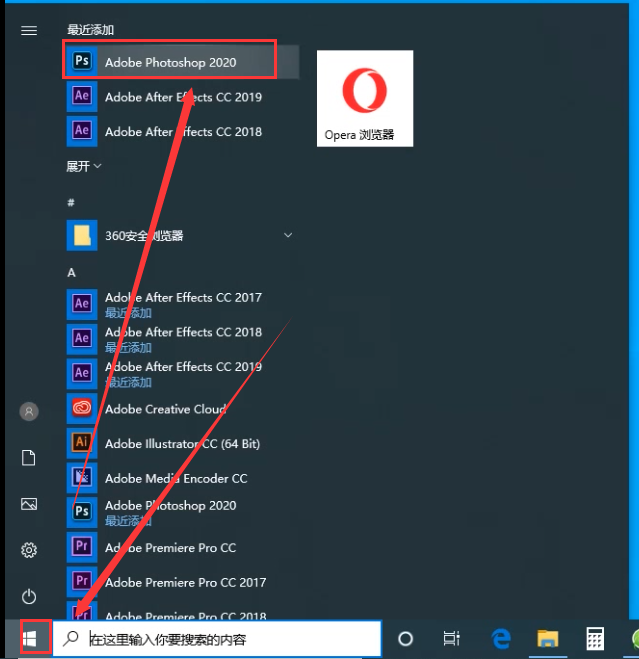639x659 pixels.
Task: Expand the recently added list with 展开
Action: pos(84,166)
